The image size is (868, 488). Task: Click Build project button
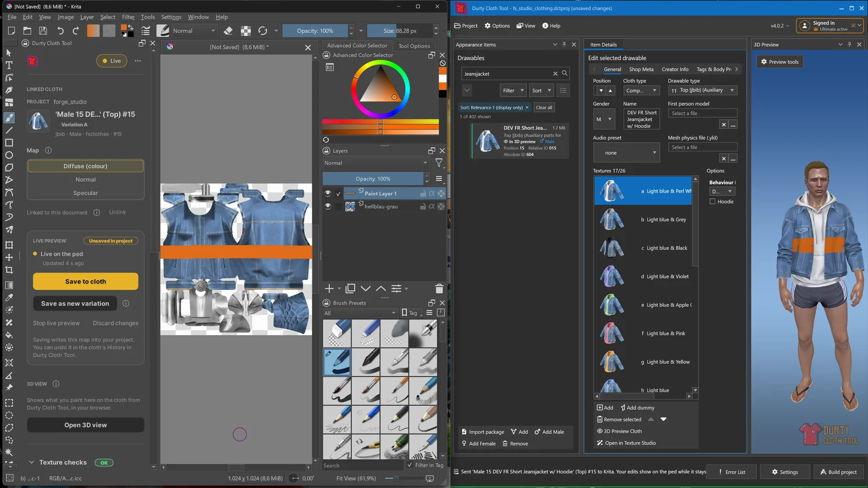point(838,472)
